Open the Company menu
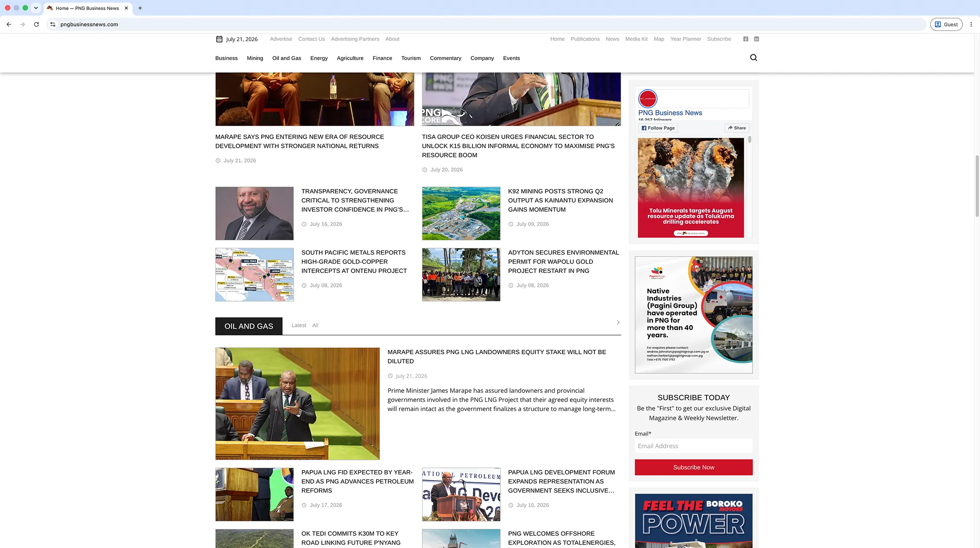Viewport: 980px width, 548px height. 482,58
